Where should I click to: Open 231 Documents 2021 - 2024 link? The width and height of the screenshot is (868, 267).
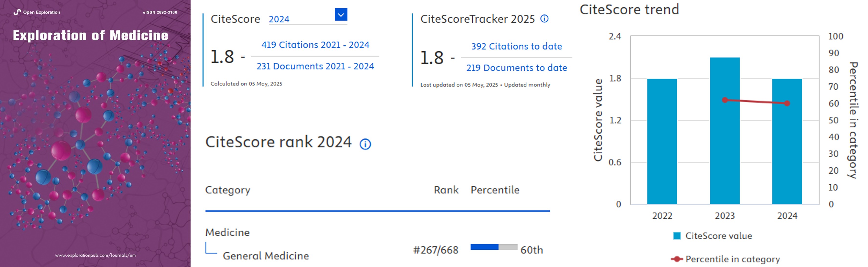pos(315,66)
